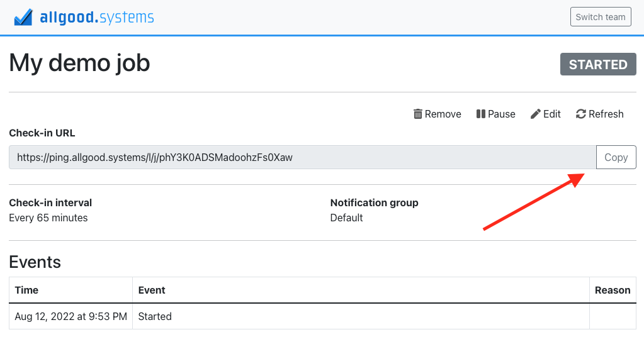This screenshot has width=644, height=337.
Task: Click the Event column header
Action: [x=152, y=290]
